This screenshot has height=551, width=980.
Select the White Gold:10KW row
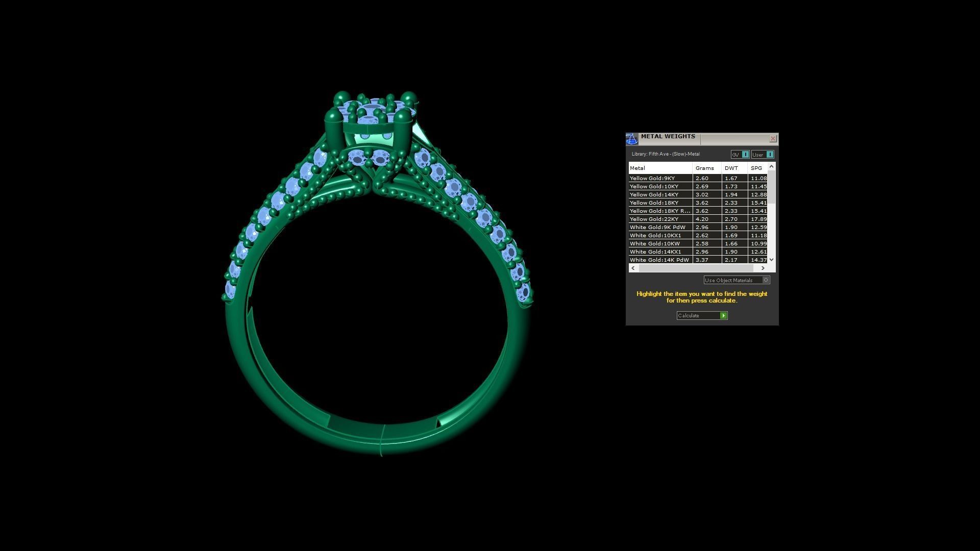[698, 243]
